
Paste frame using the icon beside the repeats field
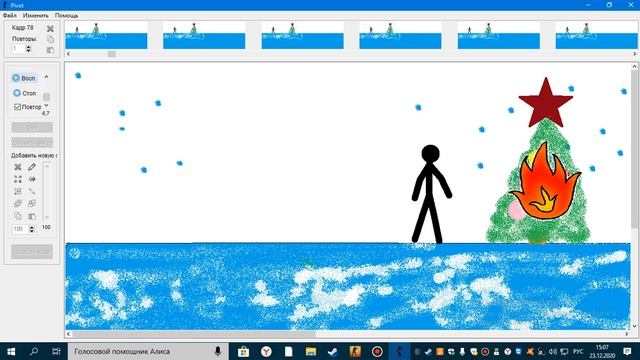coord(50,50)
